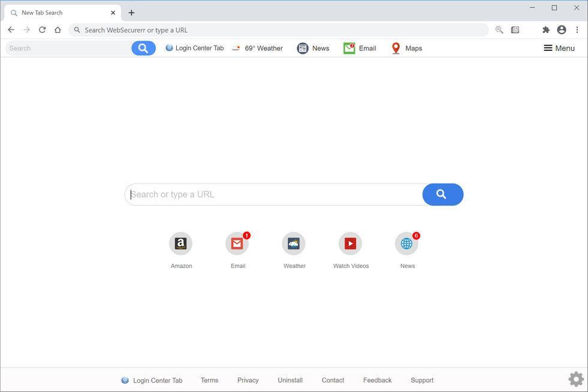The width and height of the screenshot is (588, 392).
Task: Open the Watch Videos shortcut
Action: pyautogui.click(x=350, y=243)
